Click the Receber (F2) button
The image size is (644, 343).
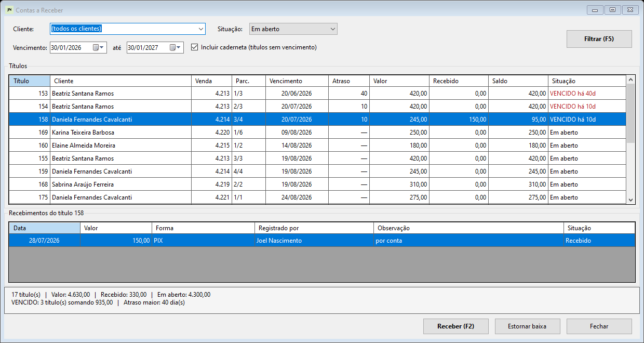click(x=455, y=326)
